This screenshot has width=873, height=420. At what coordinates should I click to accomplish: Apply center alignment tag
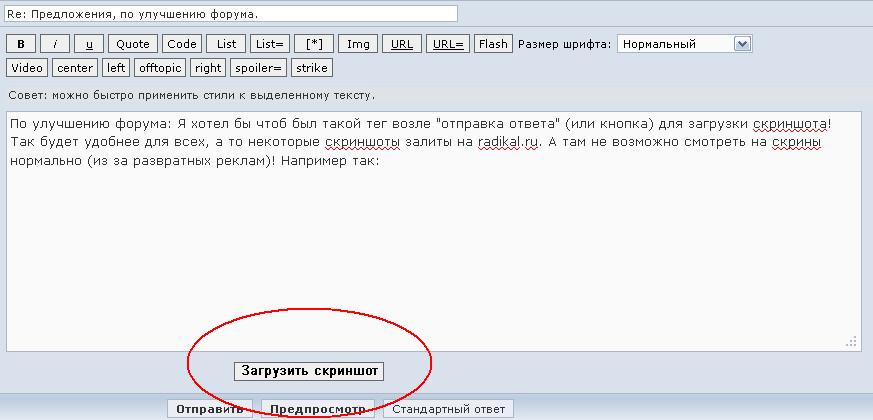(x=75, y=68)
